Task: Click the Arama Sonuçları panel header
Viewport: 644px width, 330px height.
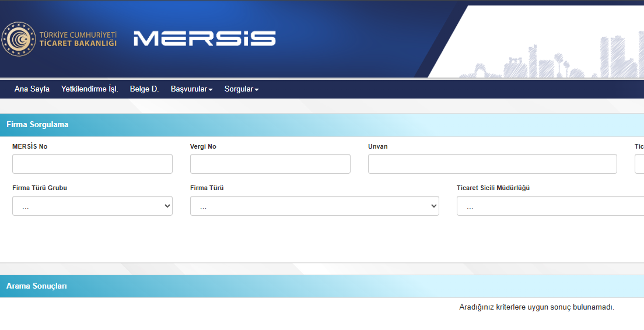Action: (x=322, y=286)
